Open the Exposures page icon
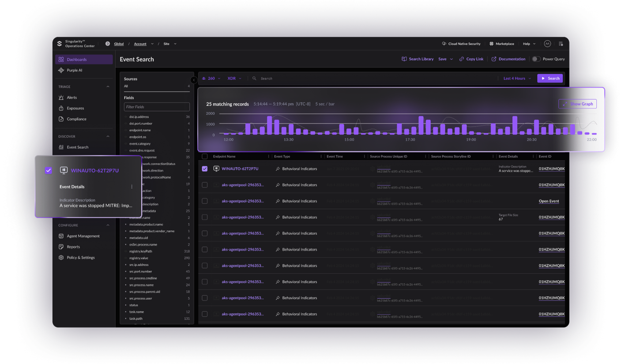Screen dimensions: 621x364 click(x=61, y=108)
